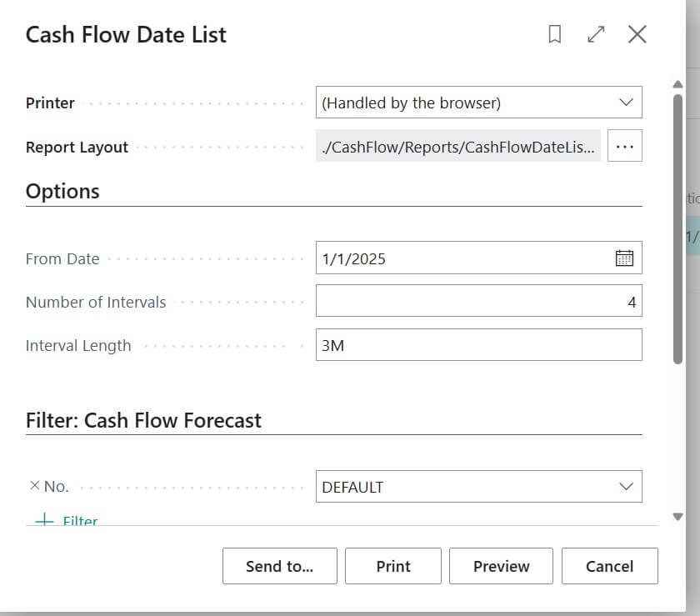This screenshot has height=616, width=700.
Task: Click the Interval Length field
Action: (x=478, y=345)
